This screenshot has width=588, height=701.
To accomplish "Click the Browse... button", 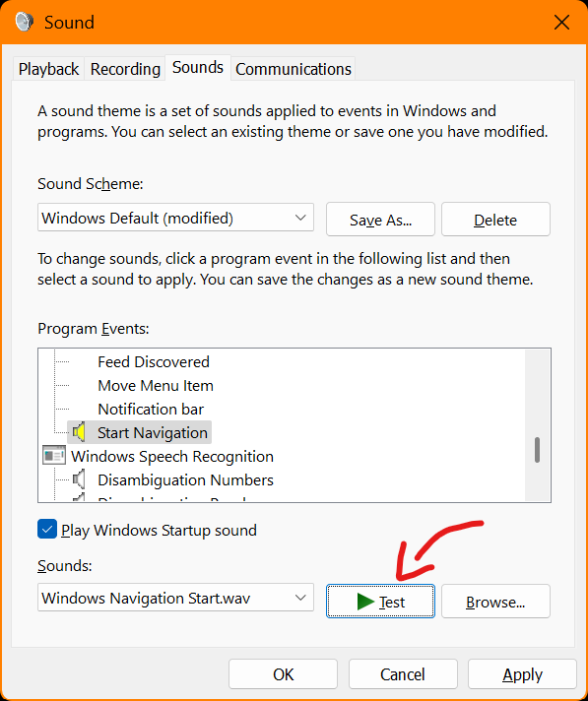I will [495, 602].
